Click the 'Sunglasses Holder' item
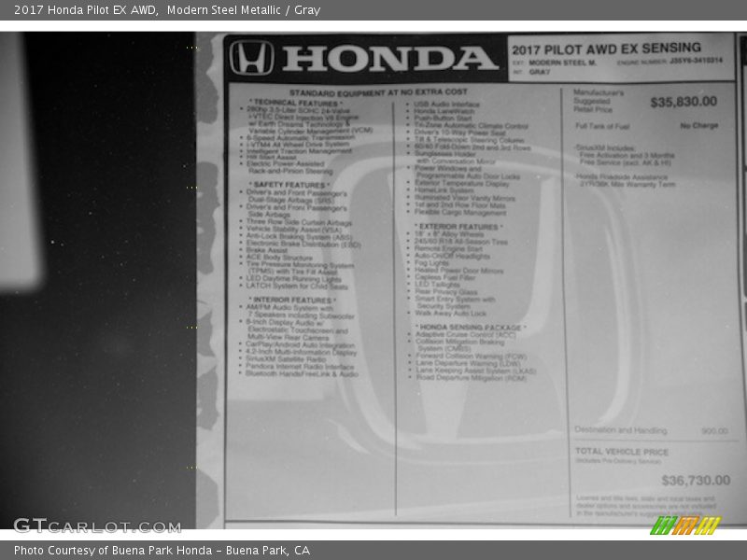This screenshot has height=560, width=747. tap(445, 154)
